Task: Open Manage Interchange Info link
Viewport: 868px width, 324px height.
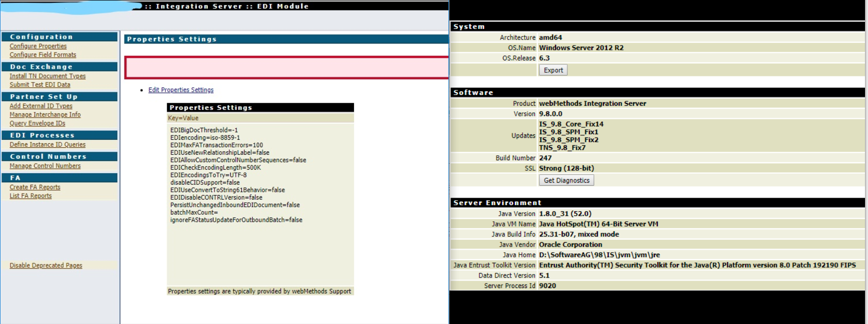Action: point(45,114)
